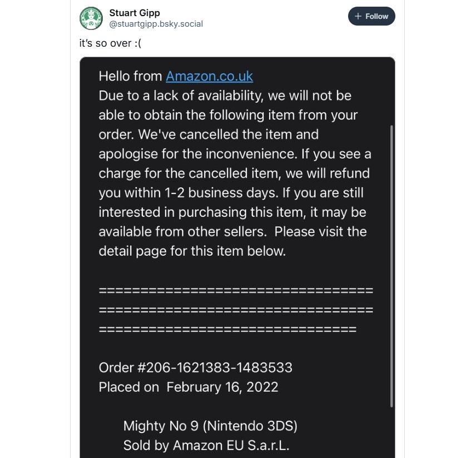This screenshot has width=476, height=458.
Task: Click the "Placed on February 16, 2022" line
Action: pos(188,387)
